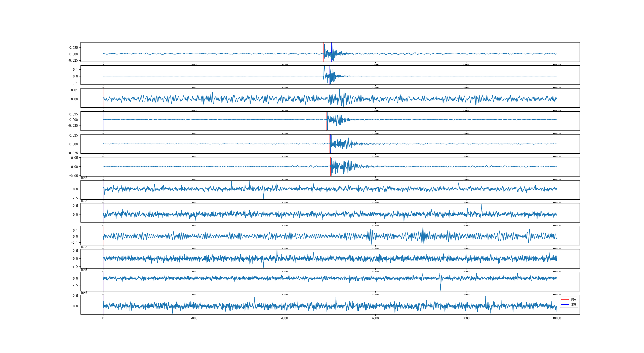Click the 6000 tick label on bottom axis
This screenshot has width=644, height=353.
click(375, 318)
